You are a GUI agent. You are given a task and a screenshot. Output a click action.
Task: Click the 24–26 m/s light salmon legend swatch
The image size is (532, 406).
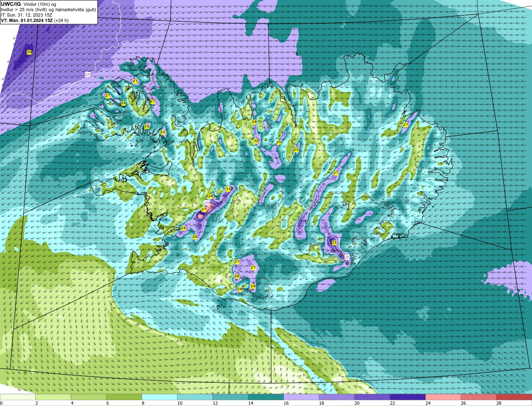443,397
